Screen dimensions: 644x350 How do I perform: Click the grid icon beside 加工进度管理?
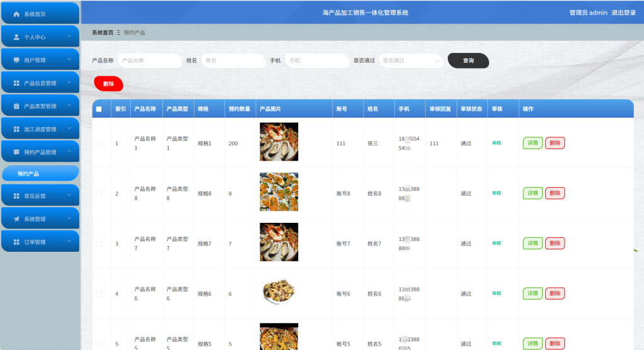(16, 129)
